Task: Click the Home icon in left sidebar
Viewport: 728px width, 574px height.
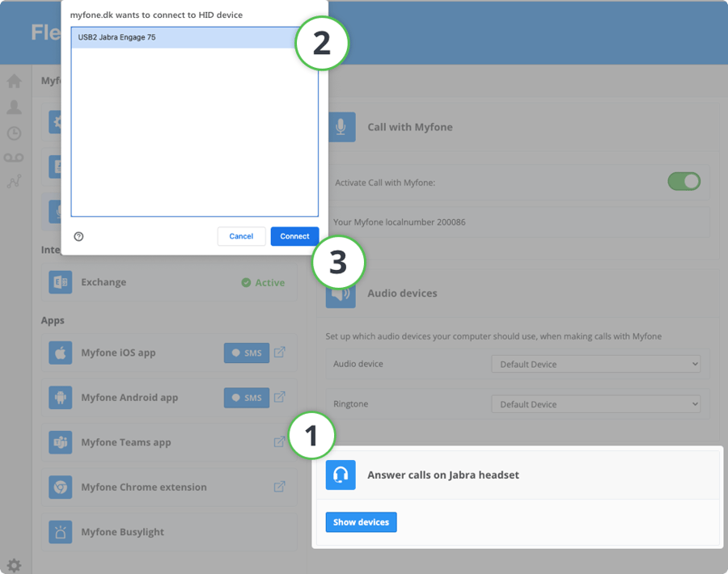Action: click(x=14, y=81)
